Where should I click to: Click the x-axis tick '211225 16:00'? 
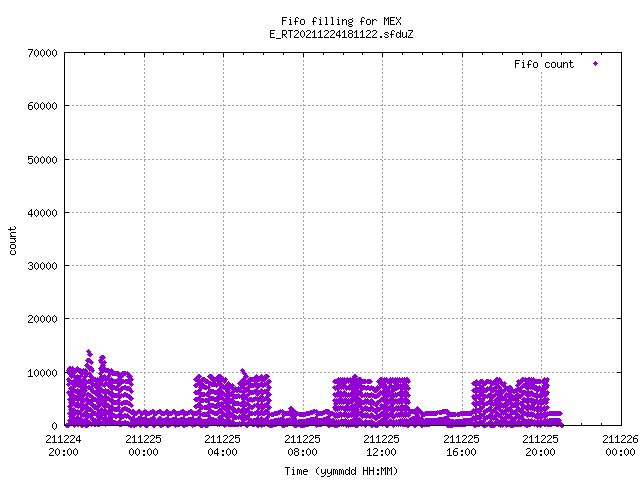461,446
